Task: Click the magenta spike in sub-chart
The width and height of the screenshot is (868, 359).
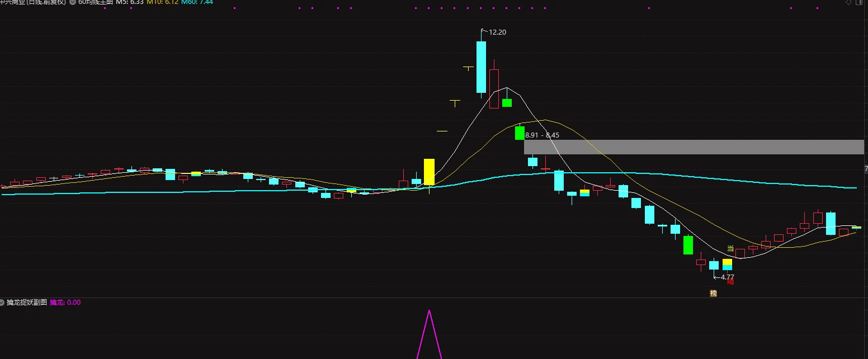Action: coord(430,336)
